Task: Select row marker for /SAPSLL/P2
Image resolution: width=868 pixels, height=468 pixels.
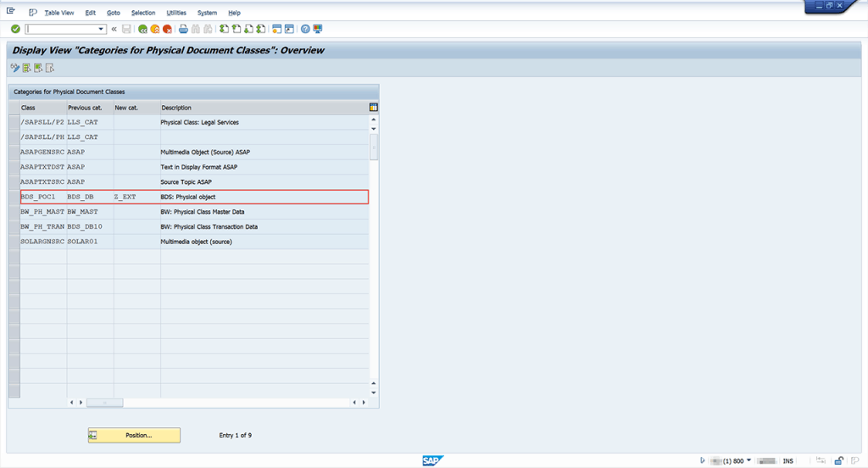Action: (14, 122)
